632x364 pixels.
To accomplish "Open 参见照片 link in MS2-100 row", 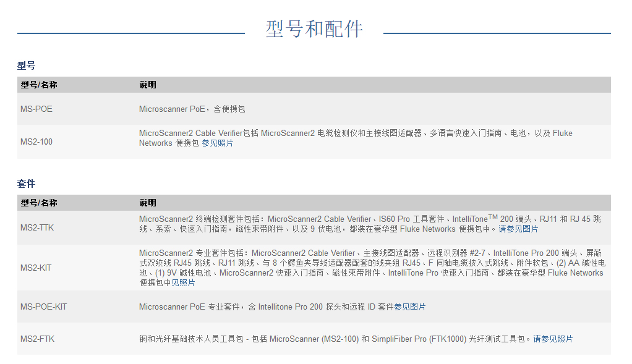I will coord(218,143).
